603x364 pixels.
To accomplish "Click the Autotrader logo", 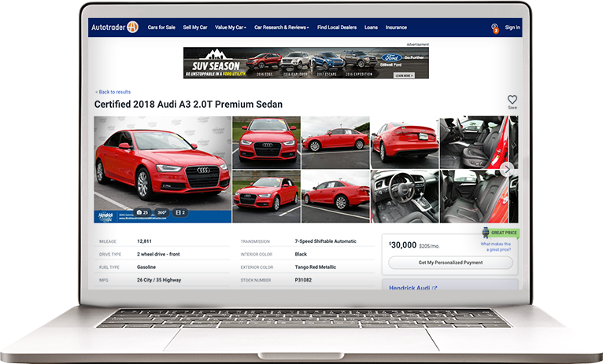I will [x=115, y=28].
